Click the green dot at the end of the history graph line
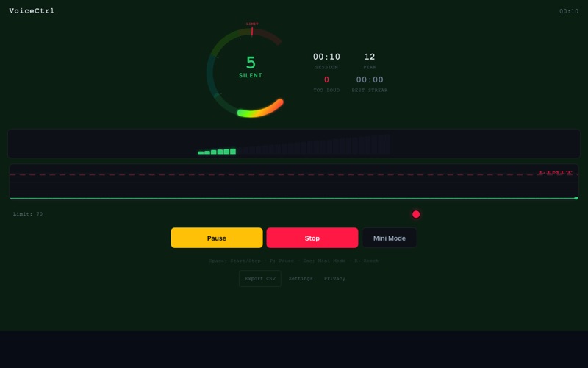This screenshot has height=368, width=588. coord(576,198)
